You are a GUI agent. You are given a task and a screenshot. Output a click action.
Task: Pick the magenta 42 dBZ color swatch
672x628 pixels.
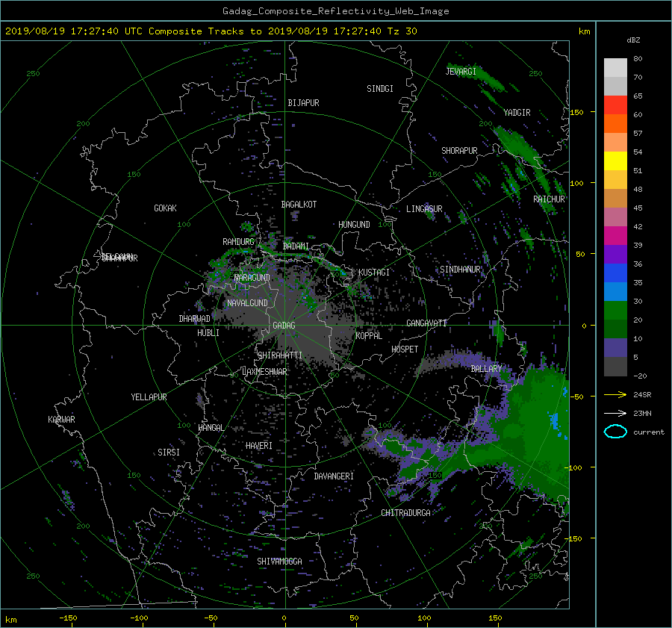pyautogui.click(x=615, y=235)
